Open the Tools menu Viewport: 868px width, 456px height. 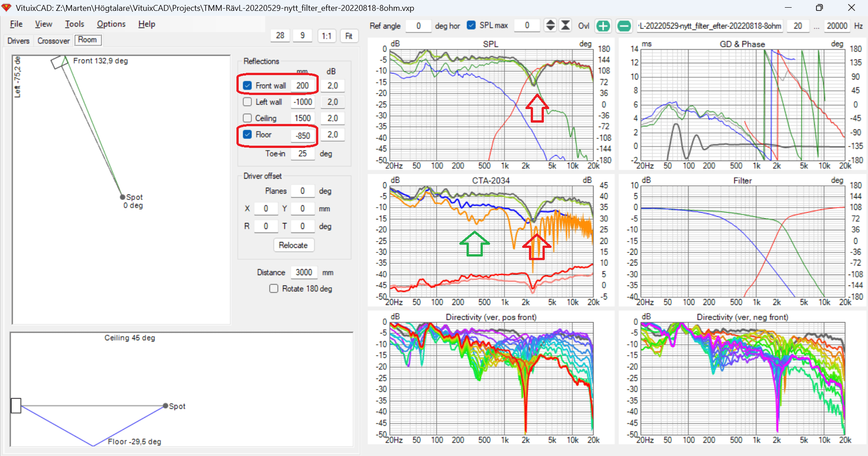coord(74,24)
